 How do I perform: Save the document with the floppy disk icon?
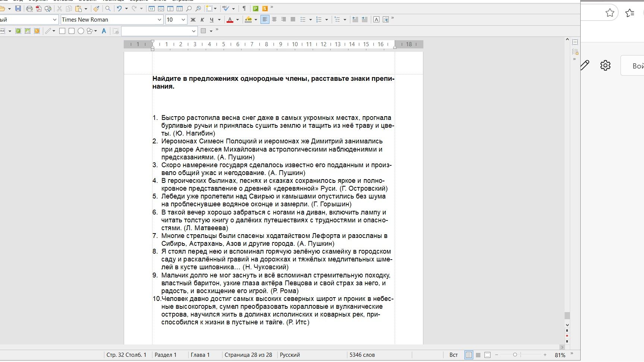point(18,9)
